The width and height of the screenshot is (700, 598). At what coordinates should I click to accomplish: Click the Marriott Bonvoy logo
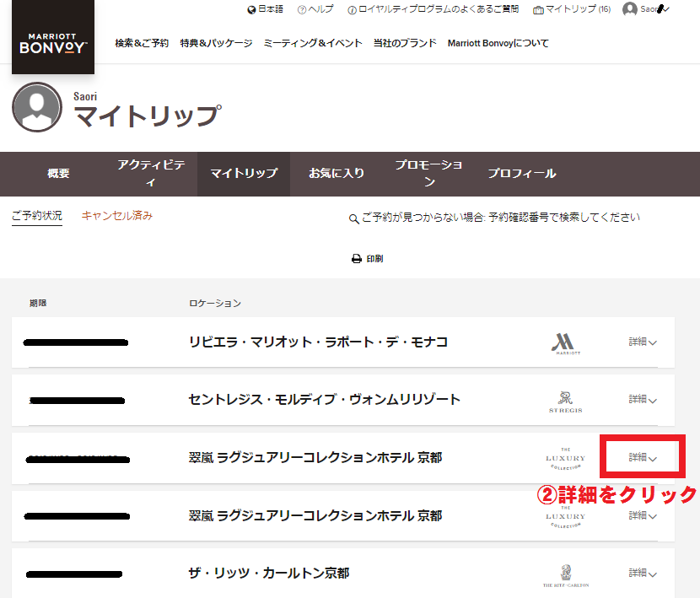click(53, 36)
